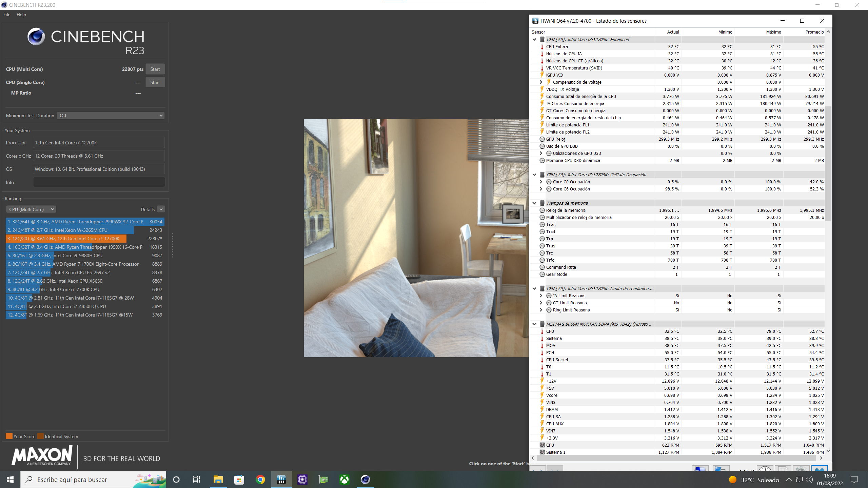Collapse the CPU [#0] i7-12700K Enhanced sensor group
Screen dimensions: 868x488
tap(534, 39)
